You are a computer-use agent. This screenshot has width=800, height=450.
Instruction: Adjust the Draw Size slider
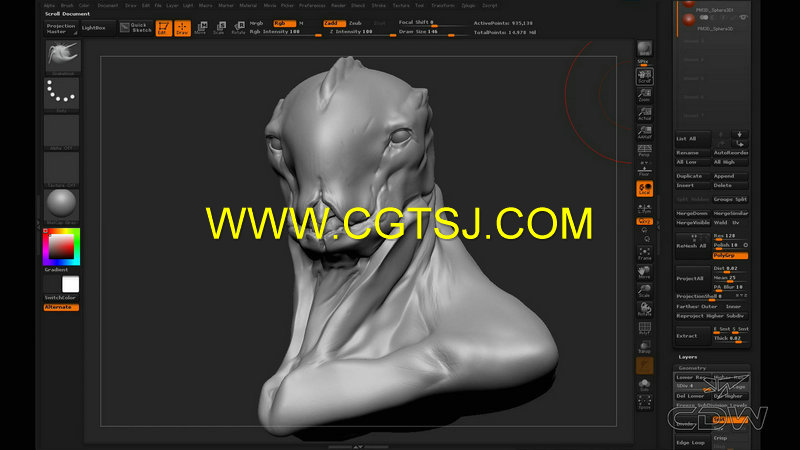tap(433, 32)
